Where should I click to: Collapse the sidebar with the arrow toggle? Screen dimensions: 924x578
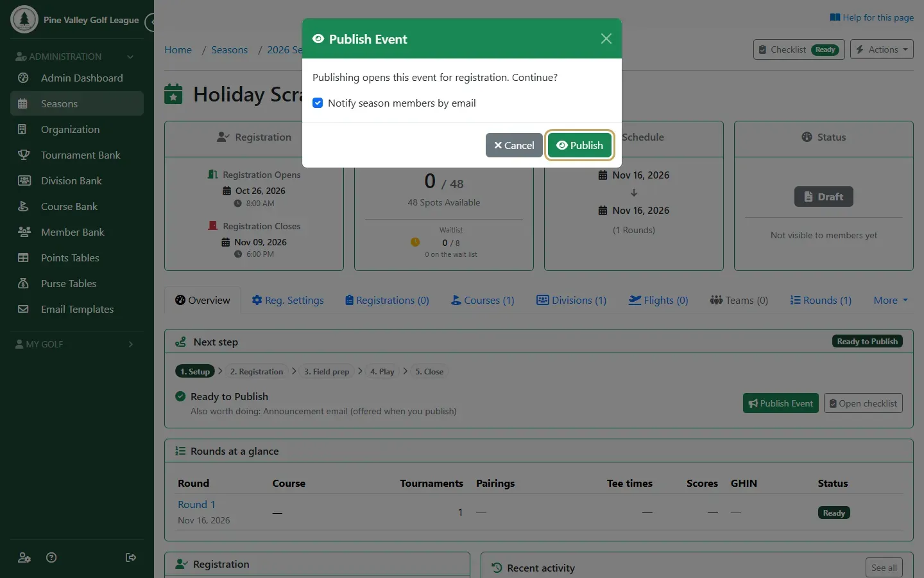tap(150, 22)
